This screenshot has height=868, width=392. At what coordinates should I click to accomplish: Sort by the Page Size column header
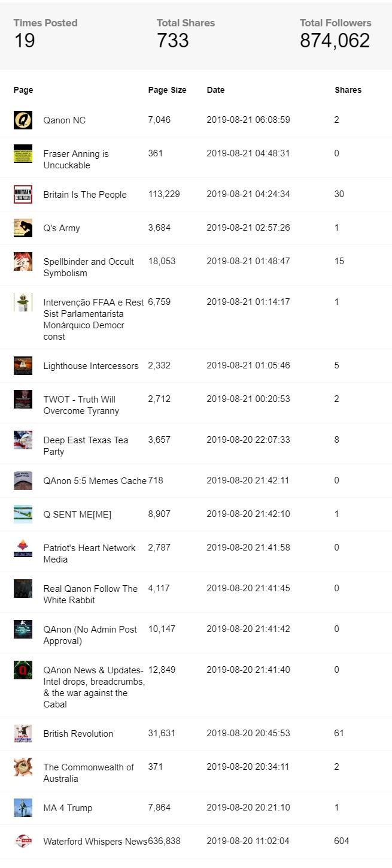[x=167, y=90]
